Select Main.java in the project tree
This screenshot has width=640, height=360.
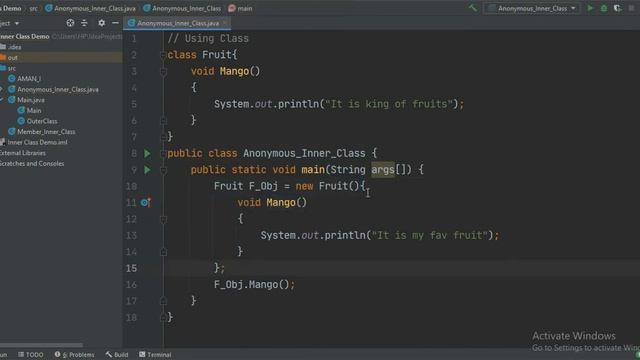(x=31, y=100)
